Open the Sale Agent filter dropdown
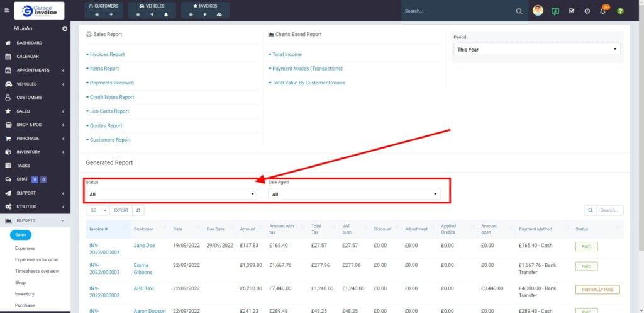The image size is (644, 313). [x=354, y=195]
